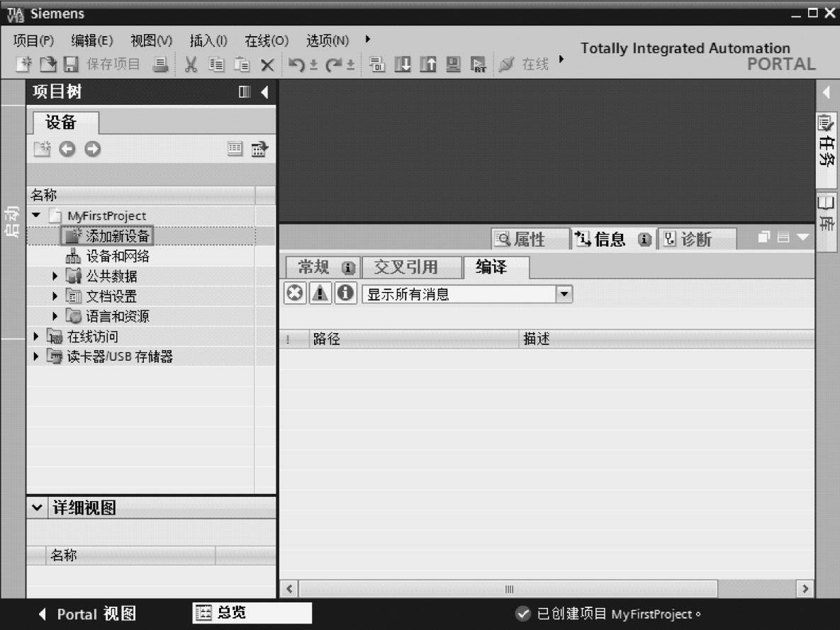The image size is (840, 630).
Task: Click the Copy icon in the toolbar
Action: point(216,64)
